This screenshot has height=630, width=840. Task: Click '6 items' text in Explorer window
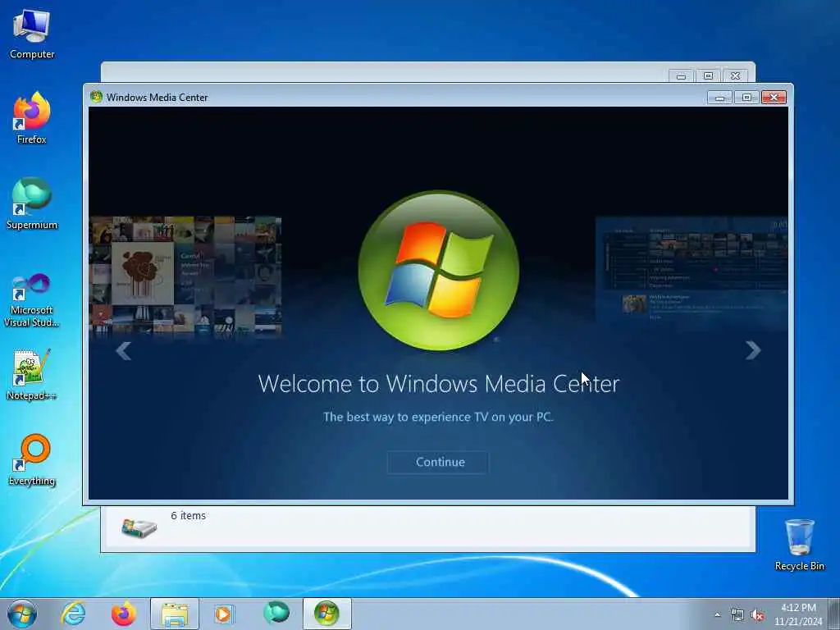pyautogui.click(x=188, y=515)
